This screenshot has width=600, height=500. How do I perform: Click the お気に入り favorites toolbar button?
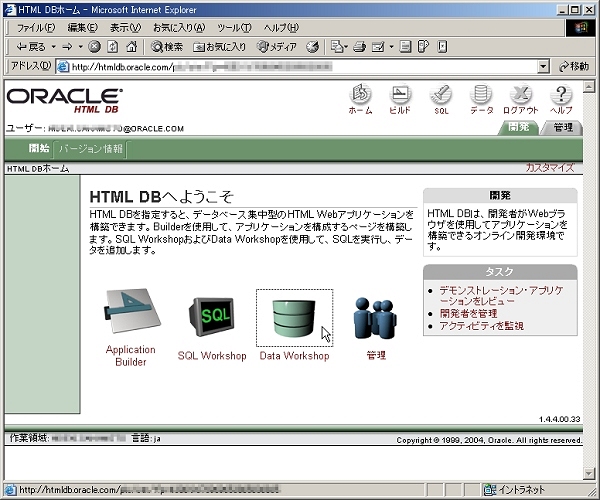pos(219,47)
